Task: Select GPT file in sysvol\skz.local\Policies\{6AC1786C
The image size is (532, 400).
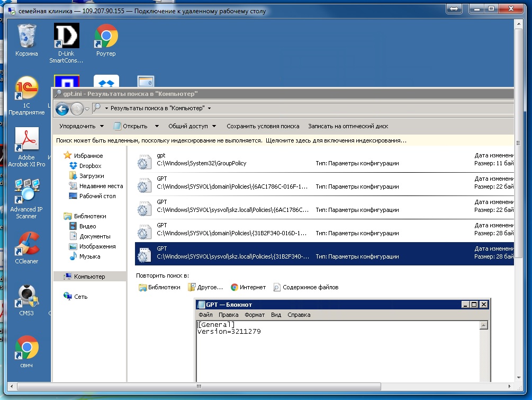Action: point(324,208)
